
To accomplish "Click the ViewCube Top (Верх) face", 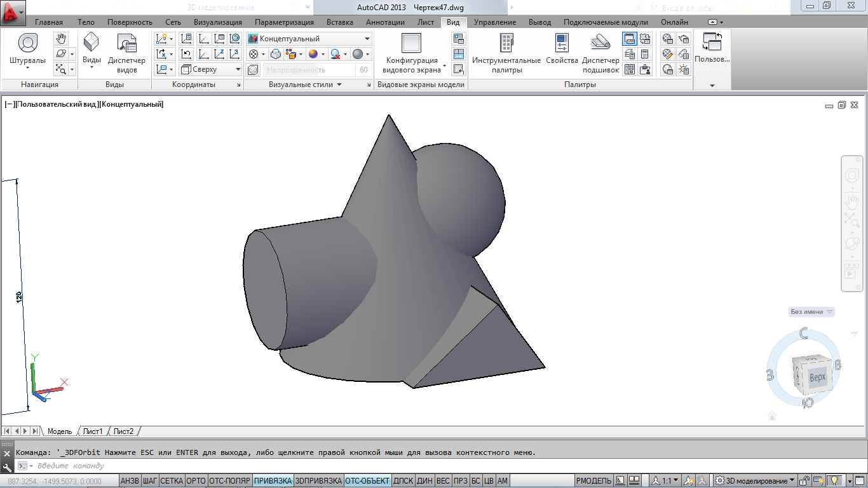I will [x=817, y=377].
